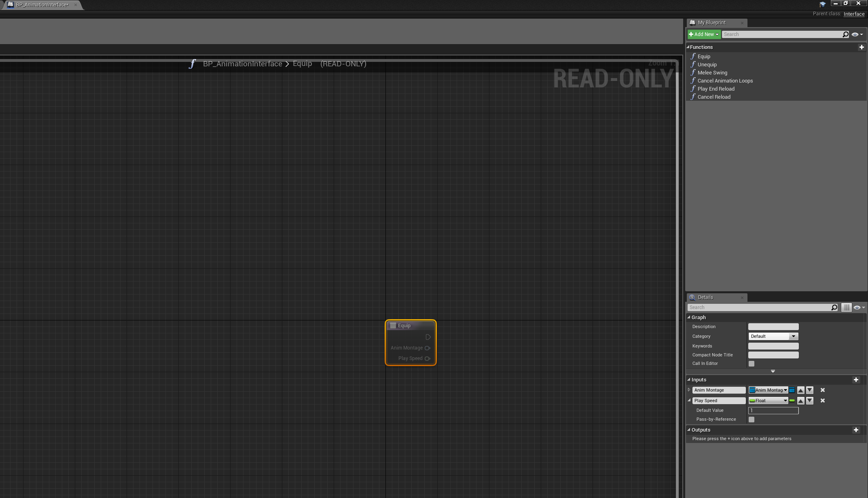Open property matrix grid view in Details
This screenshot has height=498, width=868.
click(846, 308)
